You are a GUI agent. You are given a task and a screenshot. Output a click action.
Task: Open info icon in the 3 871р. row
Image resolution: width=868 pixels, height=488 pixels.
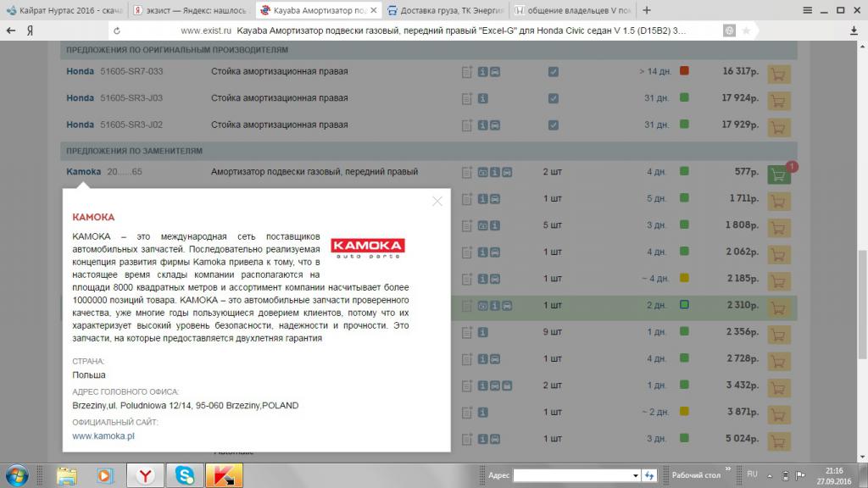[x=482, y=413]
